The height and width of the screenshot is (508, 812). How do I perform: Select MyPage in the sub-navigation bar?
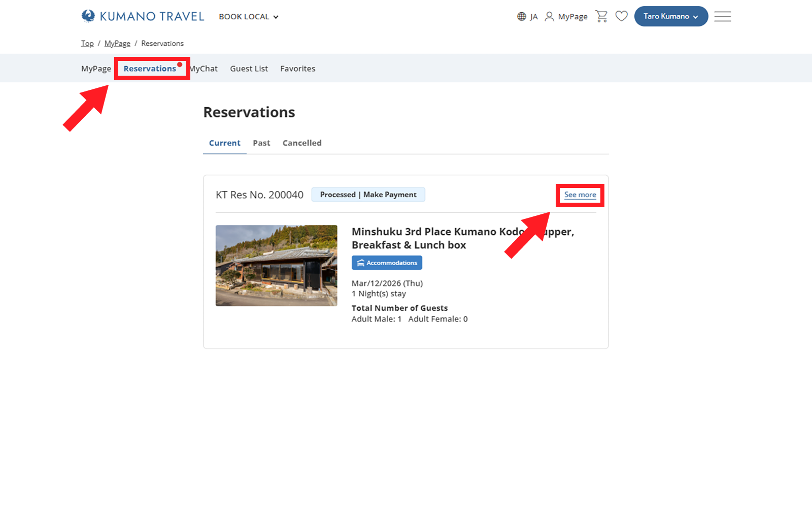tap(96, 69)
